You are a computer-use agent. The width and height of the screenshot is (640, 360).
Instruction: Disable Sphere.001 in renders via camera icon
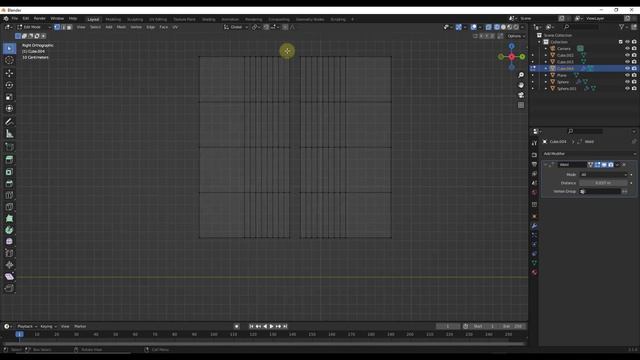click(x=634, y=89)
